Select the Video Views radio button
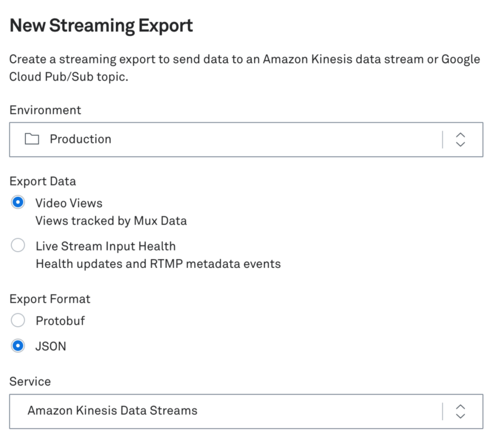 point(18,203)
